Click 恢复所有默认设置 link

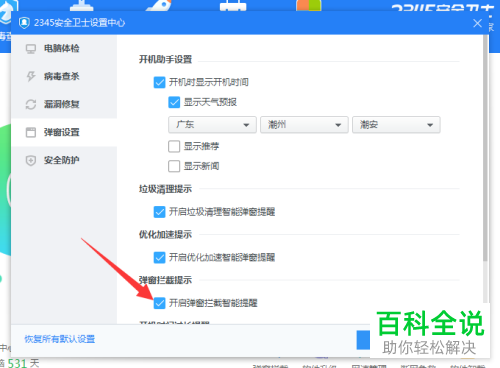click(x=60, y=339)
